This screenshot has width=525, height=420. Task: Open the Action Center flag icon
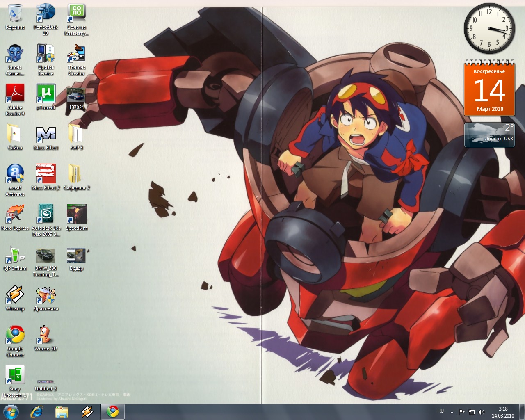(461, 412)
